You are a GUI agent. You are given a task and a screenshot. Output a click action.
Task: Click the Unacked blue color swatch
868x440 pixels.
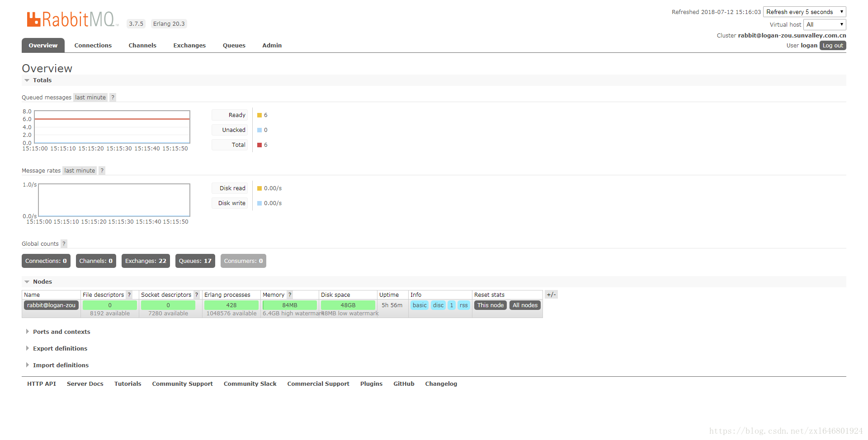point(259,130)
